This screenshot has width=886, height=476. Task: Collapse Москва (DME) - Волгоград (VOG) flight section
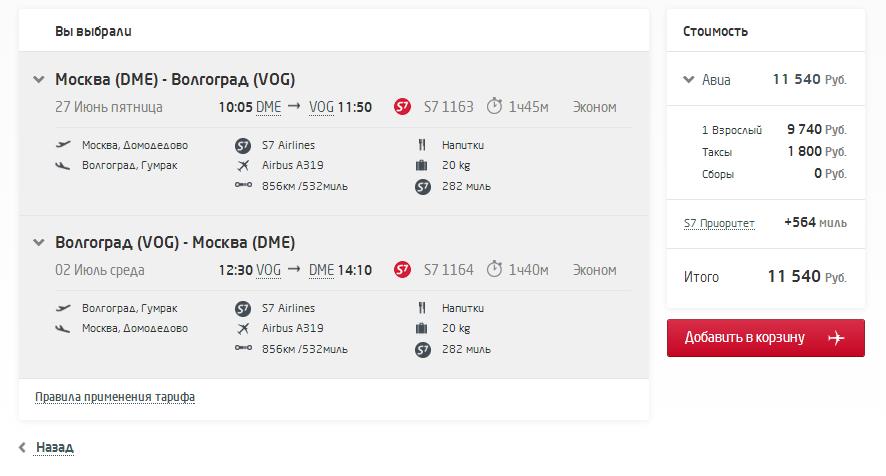38,80
